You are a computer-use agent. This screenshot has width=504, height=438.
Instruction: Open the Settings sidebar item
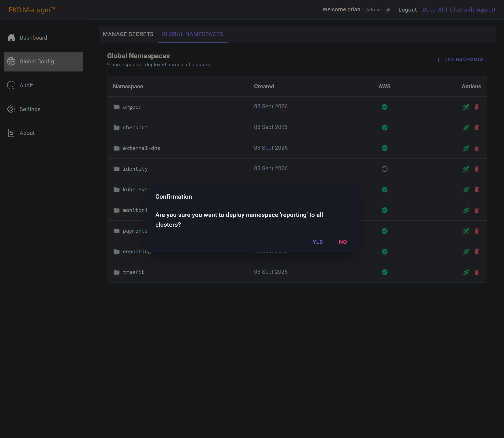[x=44, y=109]
